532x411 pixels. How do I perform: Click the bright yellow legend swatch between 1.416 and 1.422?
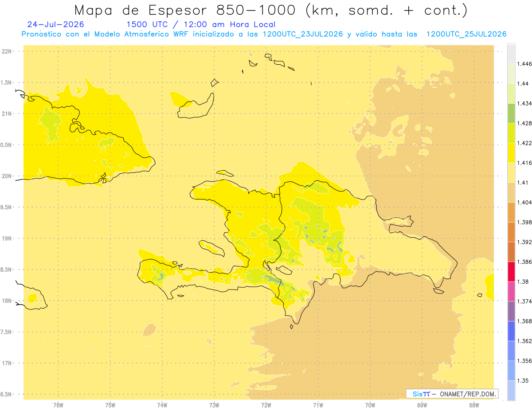511,153
